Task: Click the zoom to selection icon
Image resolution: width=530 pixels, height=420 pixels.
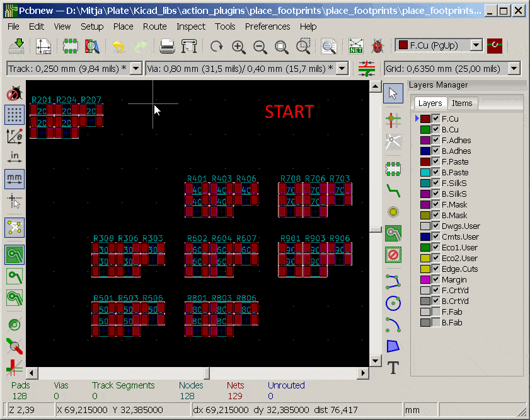Action: (303, 46)
